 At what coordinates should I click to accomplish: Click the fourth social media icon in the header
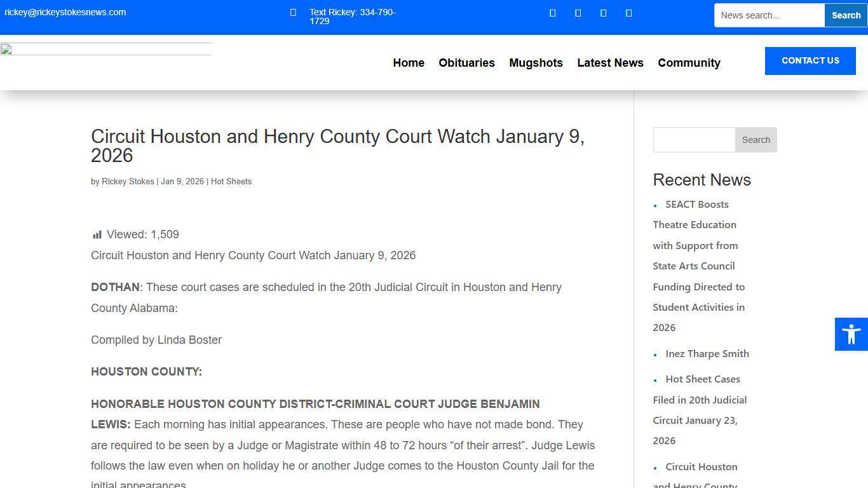pos(628,13)
